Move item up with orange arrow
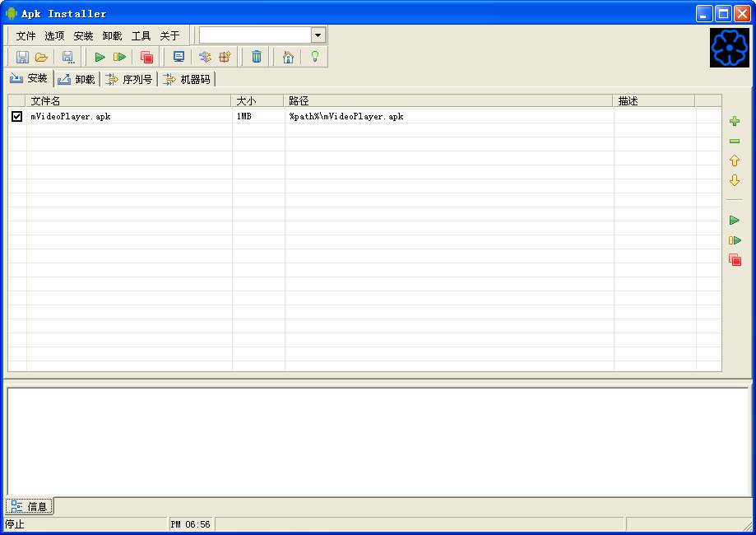 click(735, 160)
